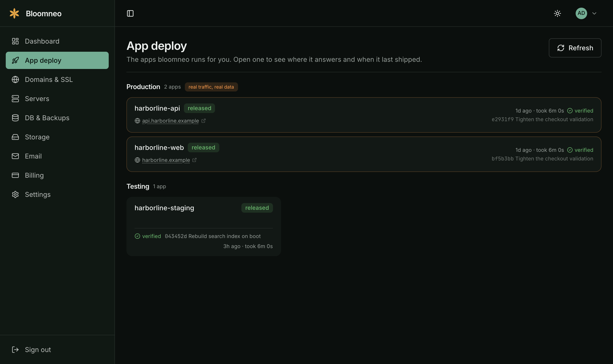Sign out of Bloomneo
This screenshot has width=613, height=364.
[x=57, y=350]
